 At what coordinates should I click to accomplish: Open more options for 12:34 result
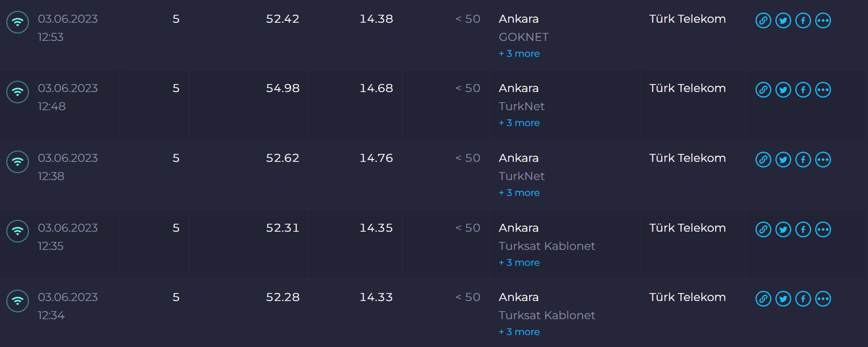(823, 299)
